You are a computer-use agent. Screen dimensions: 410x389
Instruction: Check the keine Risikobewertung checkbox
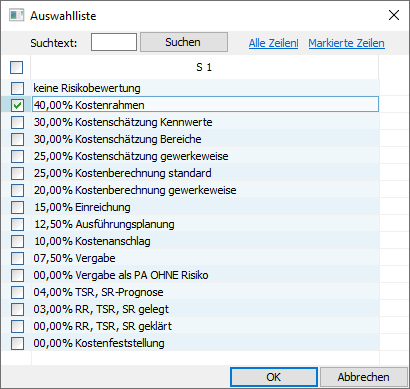coord(17,88)
